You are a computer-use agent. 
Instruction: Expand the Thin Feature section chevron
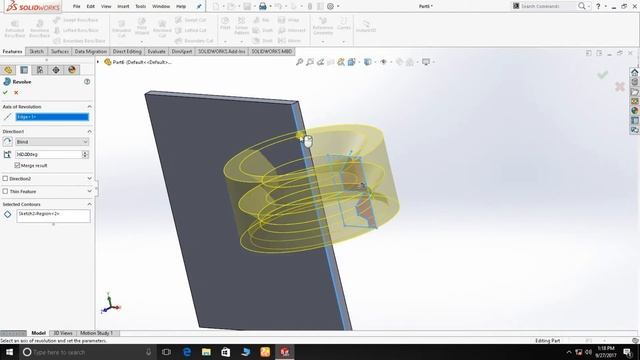coord(89,191)
